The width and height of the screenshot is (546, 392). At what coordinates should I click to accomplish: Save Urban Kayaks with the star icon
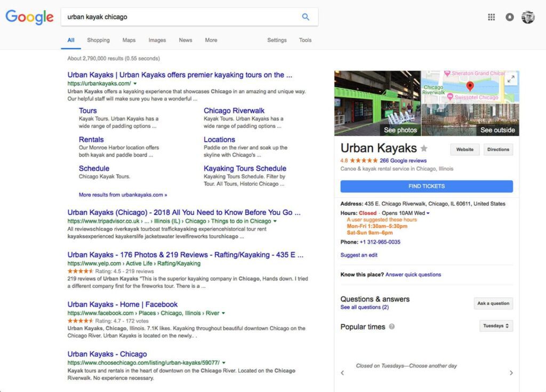pyautogui.click(x=424, y=148)
